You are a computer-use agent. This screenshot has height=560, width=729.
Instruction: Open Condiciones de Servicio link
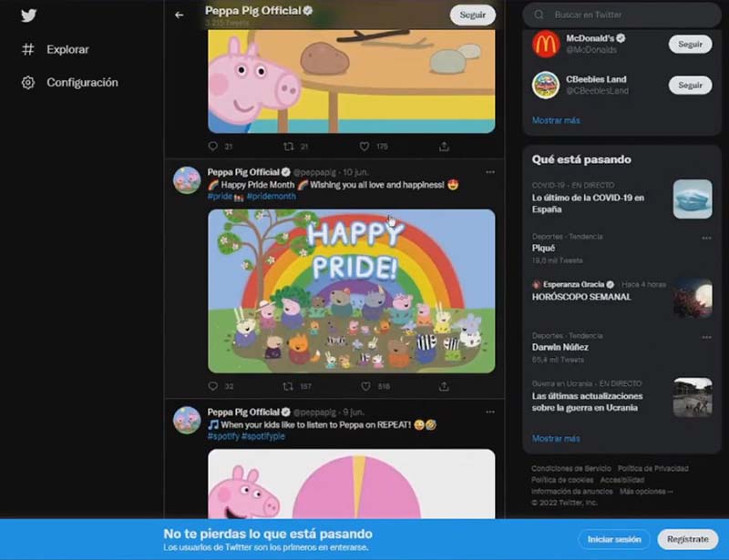point(571,468)
